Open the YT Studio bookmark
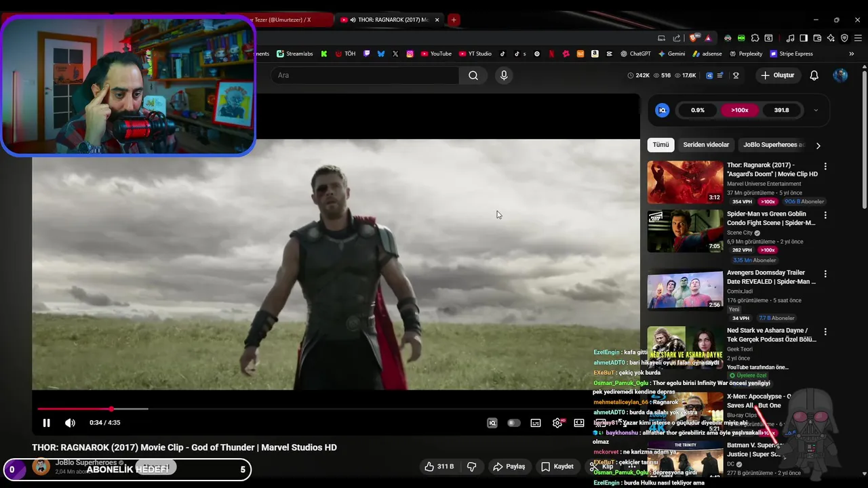The width and height of the screenshot is (868, 488). pyautogui.click(x=475, y=54)
